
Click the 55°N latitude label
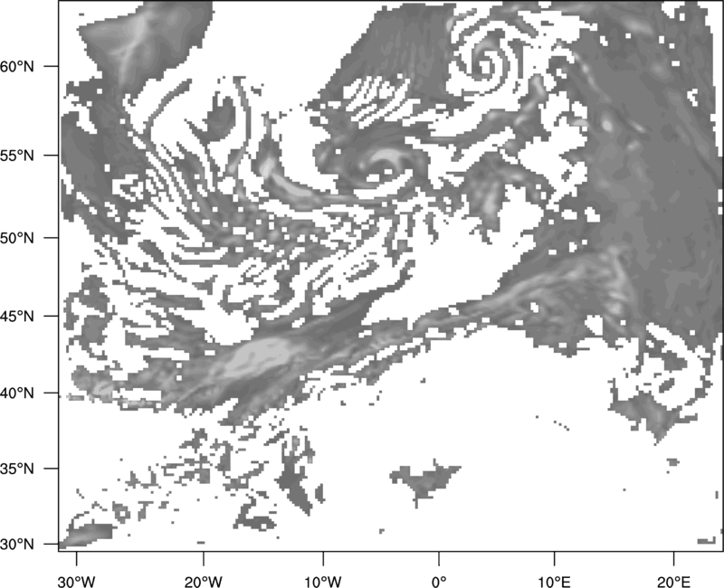pos(17,156)
